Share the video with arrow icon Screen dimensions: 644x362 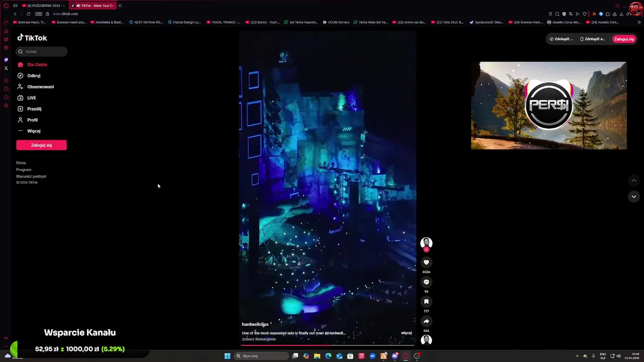(426, 321)
